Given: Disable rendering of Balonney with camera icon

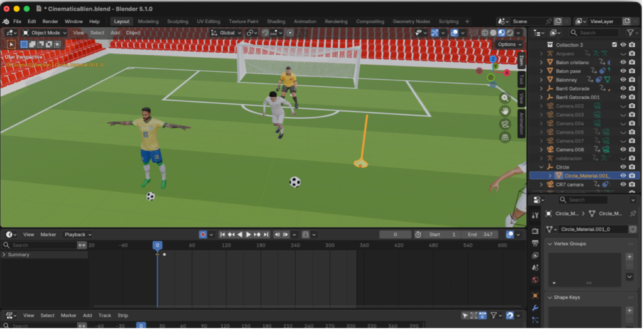Looking at the screenshot, I should (x=633, y=80).
